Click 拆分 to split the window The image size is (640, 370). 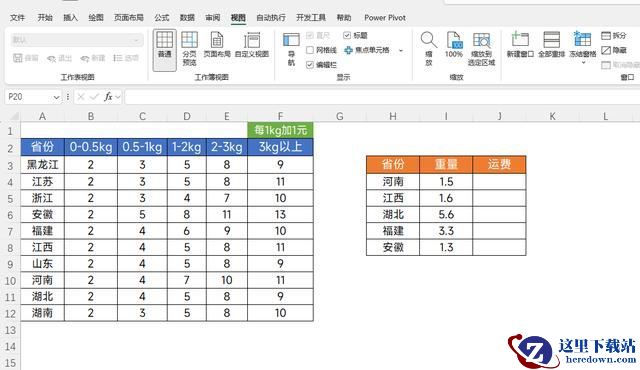tap(613, 36)
